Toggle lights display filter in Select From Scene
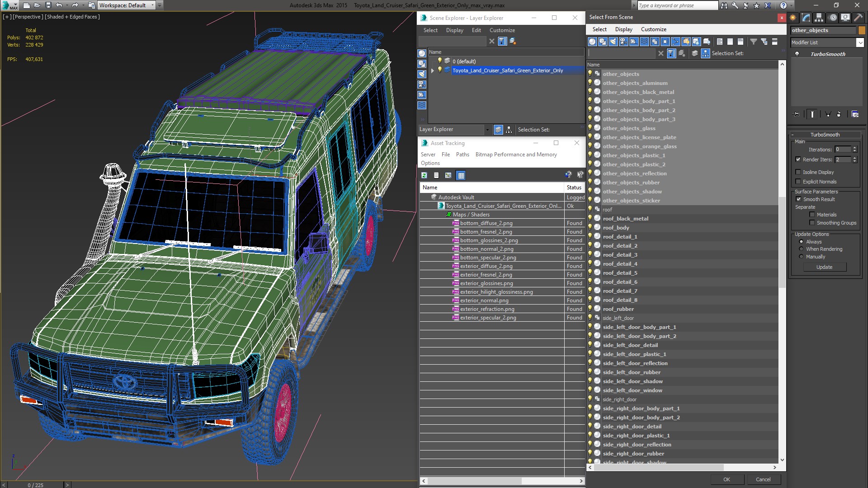 [613, 42]
